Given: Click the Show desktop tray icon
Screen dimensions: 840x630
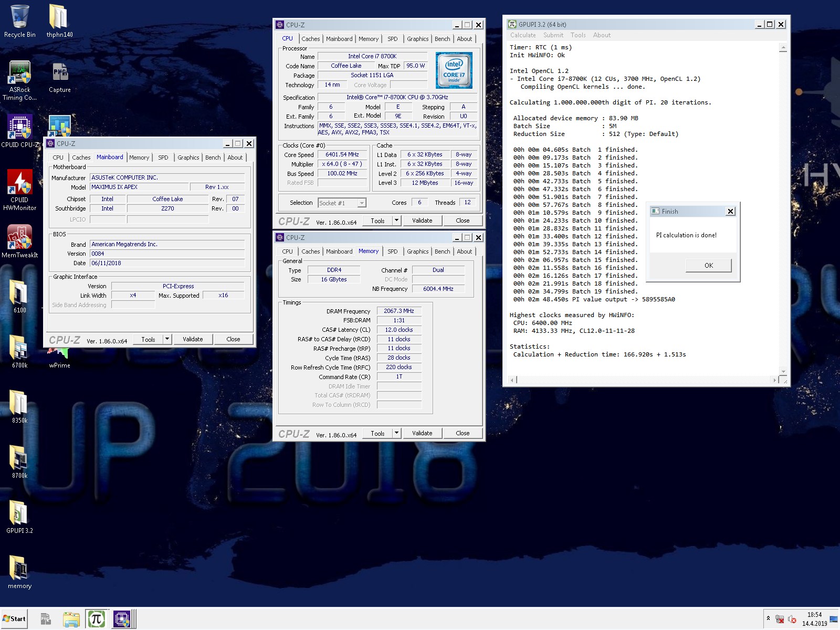Looking at the screenshot, I should click(x=834, y=619).
